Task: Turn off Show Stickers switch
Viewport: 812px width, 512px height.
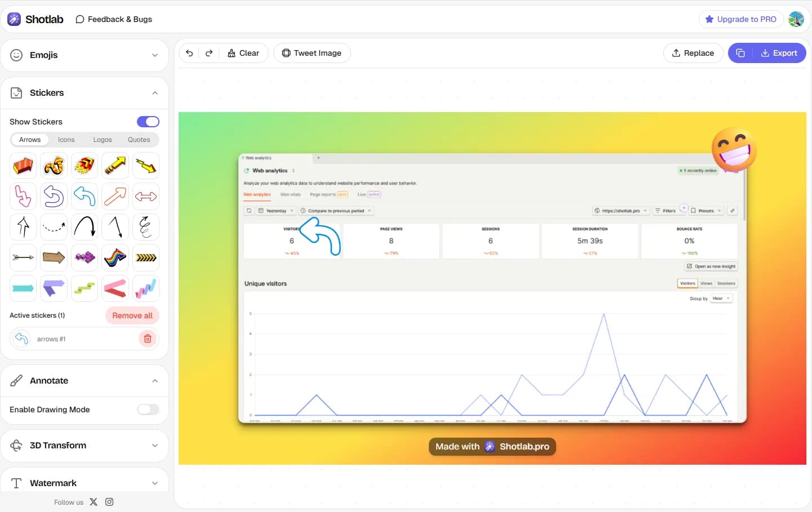Action: point(148,122)
